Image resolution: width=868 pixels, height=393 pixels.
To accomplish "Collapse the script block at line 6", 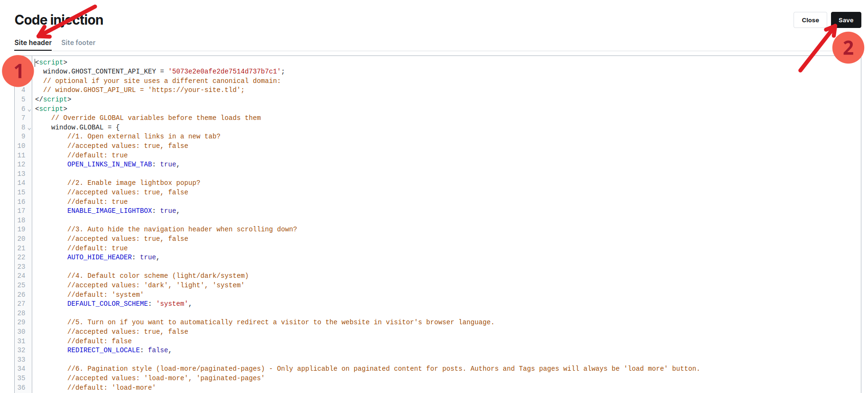I will pos(29,110).
